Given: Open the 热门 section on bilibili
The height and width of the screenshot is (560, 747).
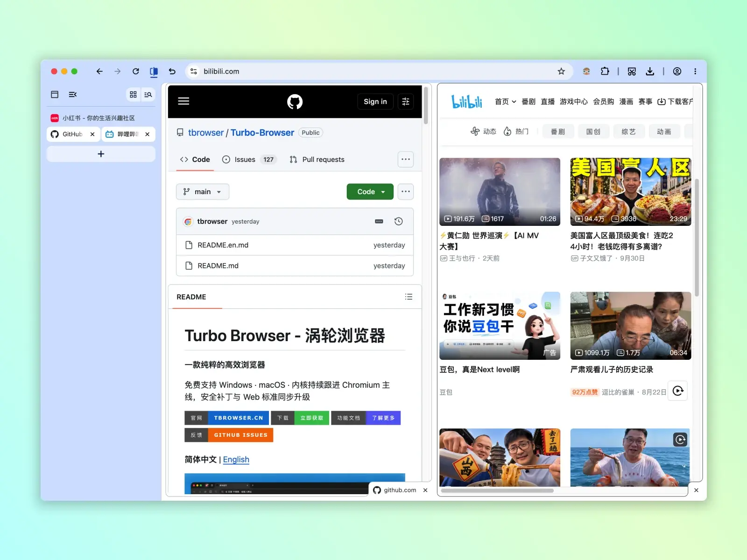Looking at the screenshot, I should tap(516, 132).
